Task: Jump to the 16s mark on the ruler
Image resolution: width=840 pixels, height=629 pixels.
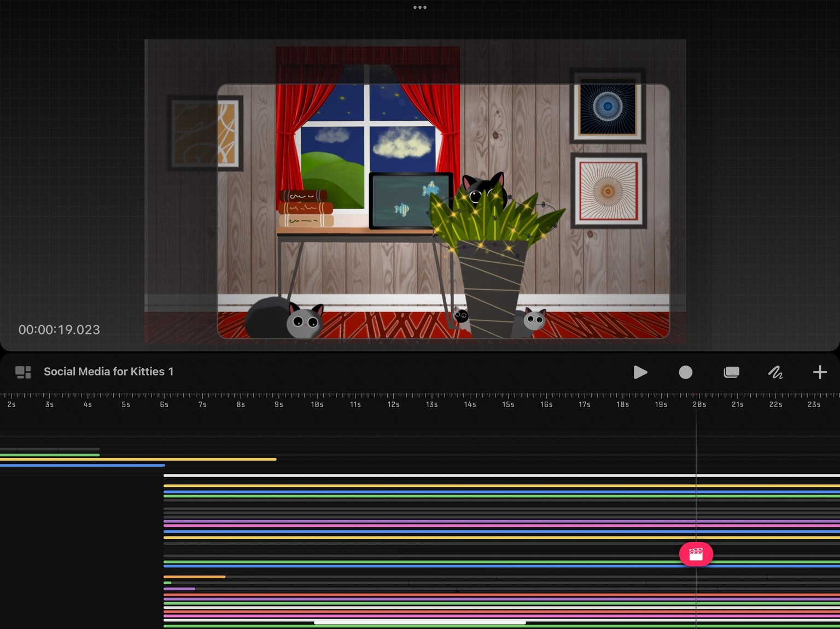Action: pyautogui.click(x=546, y=404)
